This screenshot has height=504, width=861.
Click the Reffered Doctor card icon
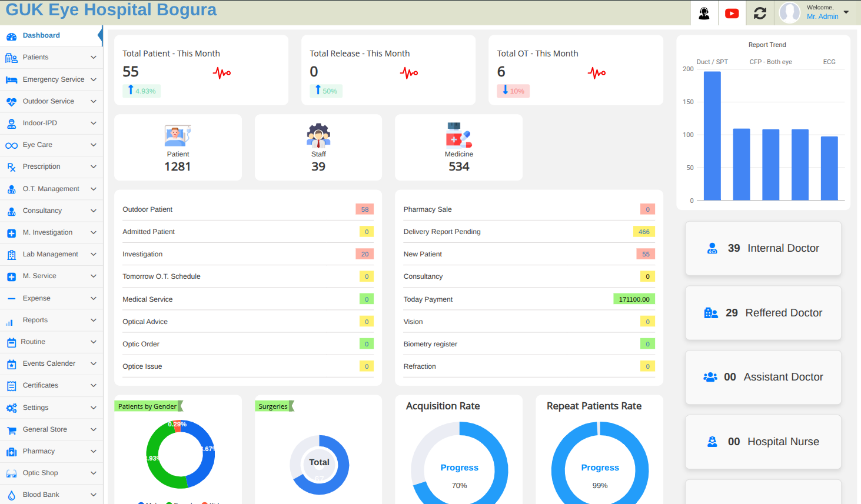click(x=711, y=313)
